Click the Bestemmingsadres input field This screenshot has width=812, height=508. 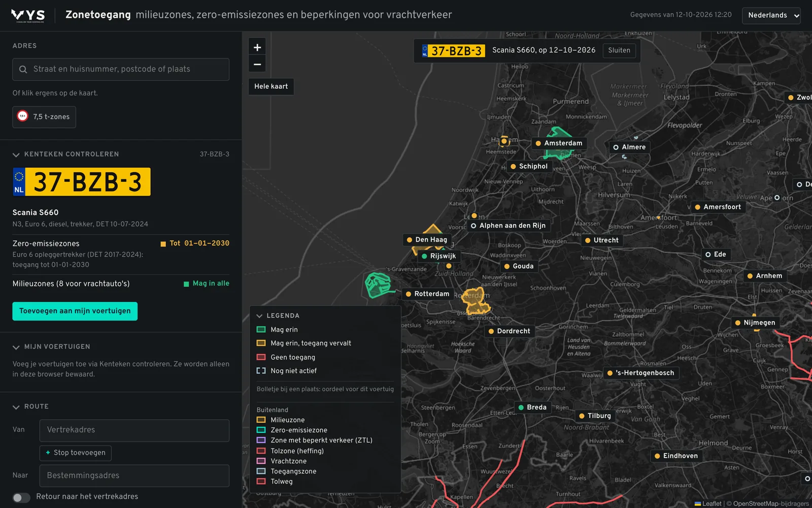(x=134, y=476)
